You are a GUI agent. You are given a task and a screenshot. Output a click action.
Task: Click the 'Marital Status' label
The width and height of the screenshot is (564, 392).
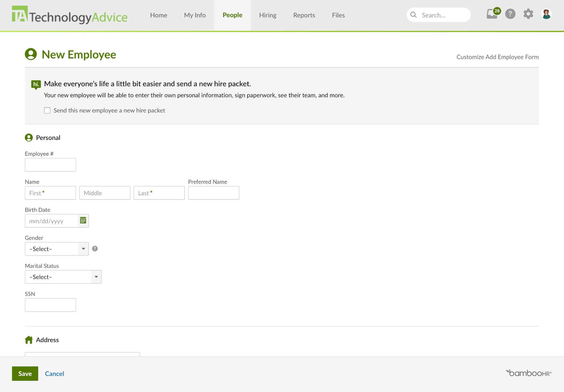point(42,266)
